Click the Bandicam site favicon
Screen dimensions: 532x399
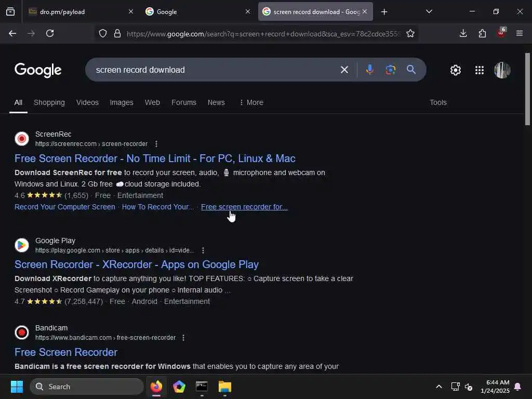click(x=22, y=332)
